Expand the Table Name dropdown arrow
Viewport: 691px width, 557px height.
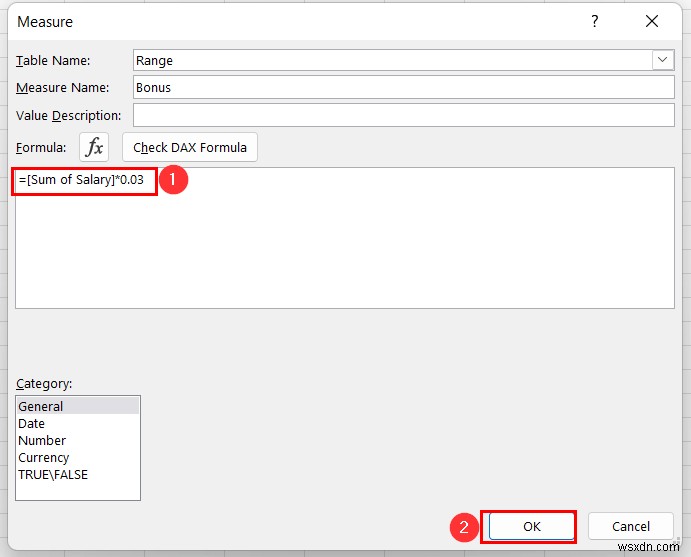pyautogui.click(x=662, y=60)
